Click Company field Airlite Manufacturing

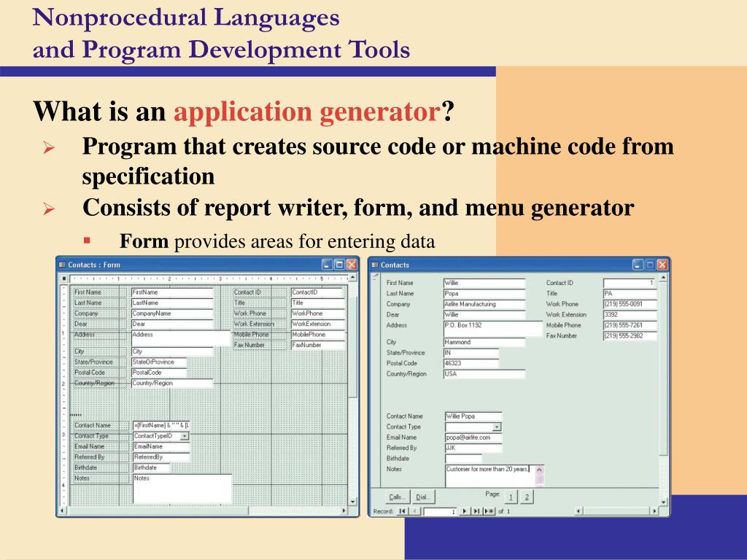(x=484, y=304)
